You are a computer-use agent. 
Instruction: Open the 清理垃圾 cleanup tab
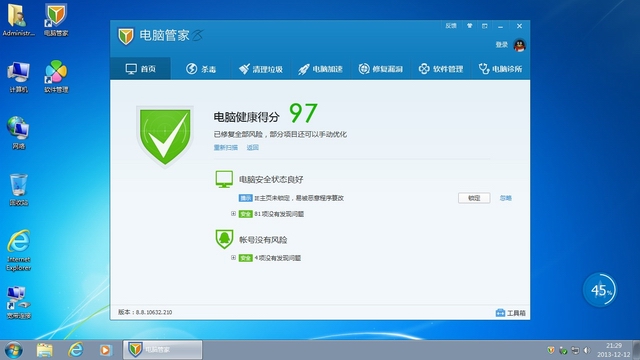(260, 69)
